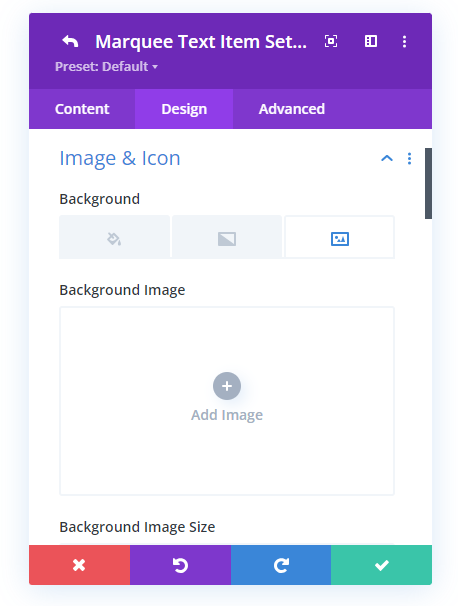Toggle the sidebar snap layout icon
The width and height of the screenshot is (458, 606).
(x=371, y=41)
